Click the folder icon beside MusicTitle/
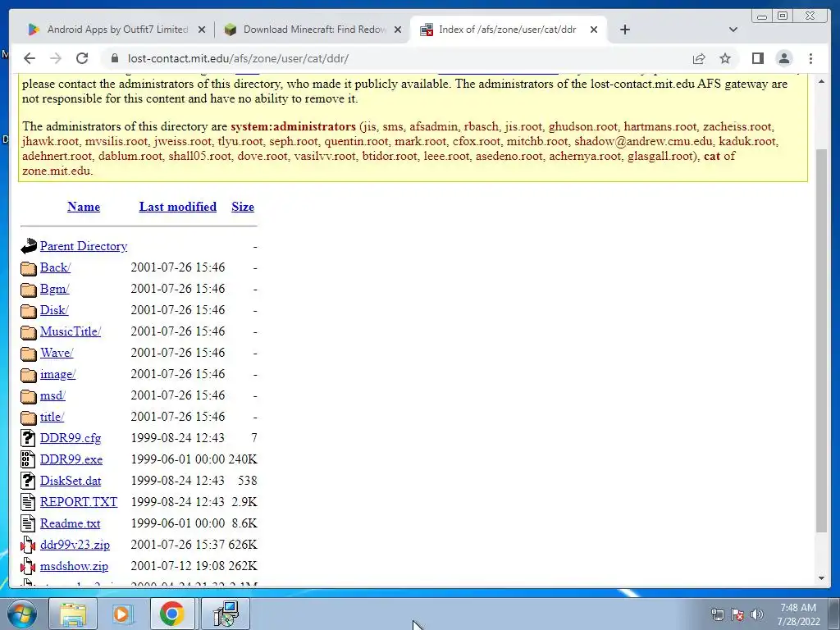The width and height of the screenshot is (840, 630). [29, 332]
